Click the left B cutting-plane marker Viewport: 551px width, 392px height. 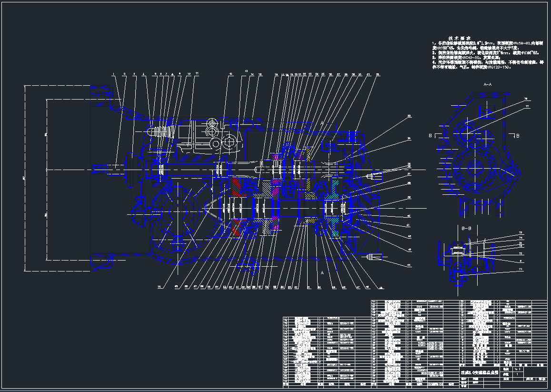(431, 136)
